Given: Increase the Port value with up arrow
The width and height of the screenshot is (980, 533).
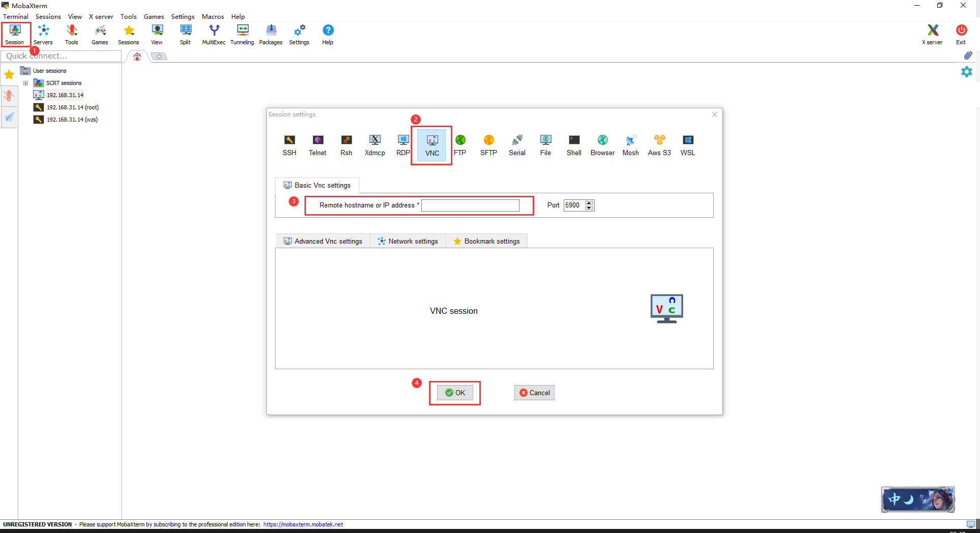Looking at the screenshot, I should 589,202.
